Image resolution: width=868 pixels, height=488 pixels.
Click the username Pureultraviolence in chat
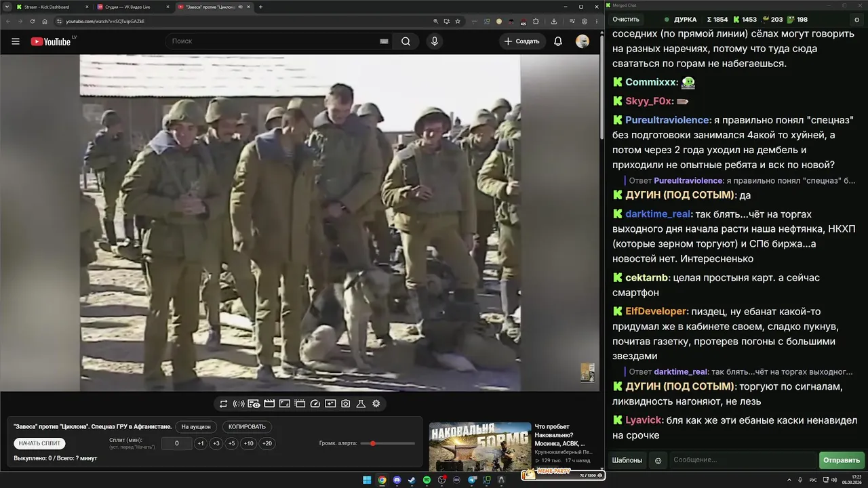click(667, 120)
